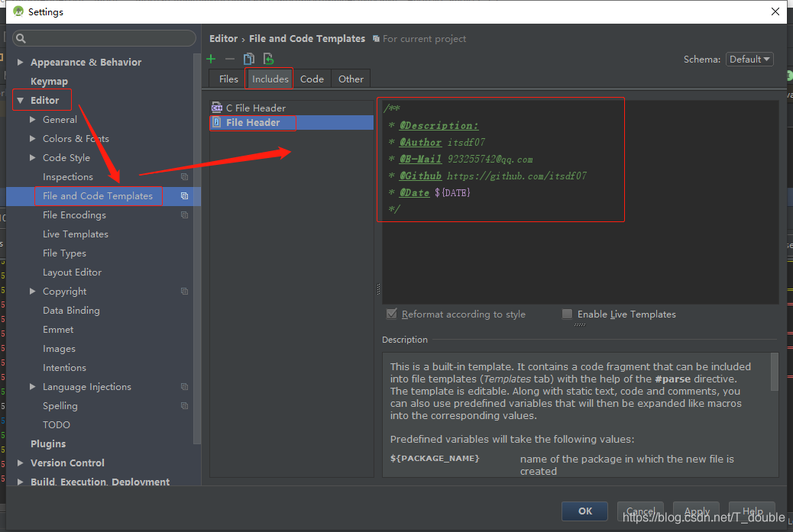Click the OK button
Image resolution: width=793 pixels, height=532 pixels.
tap(584, 511)
